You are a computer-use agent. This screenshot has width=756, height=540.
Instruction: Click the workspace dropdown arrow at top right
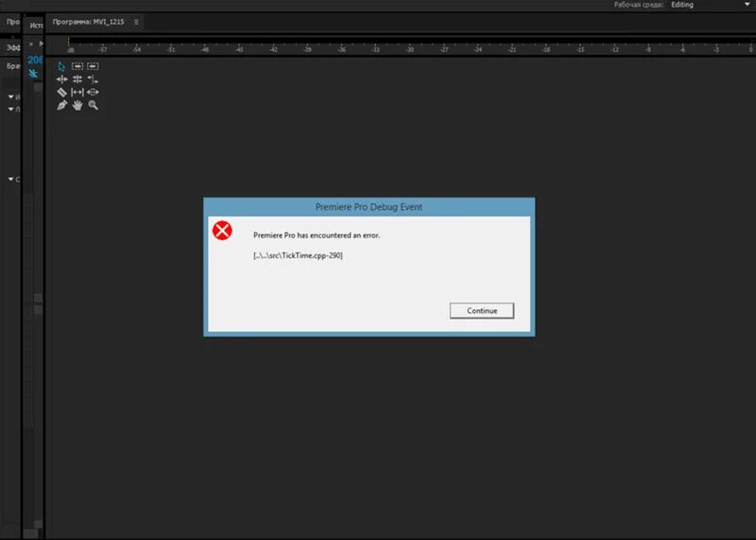point(747,5)
